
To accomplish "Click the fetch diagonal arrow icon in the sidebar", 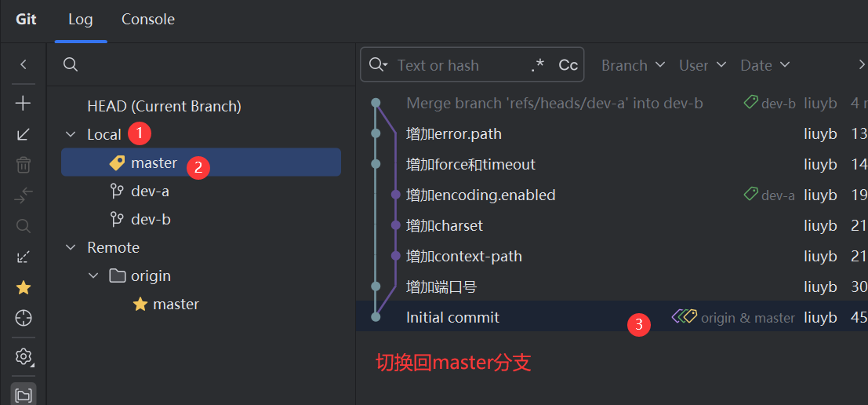I will [x=24, y=257].
